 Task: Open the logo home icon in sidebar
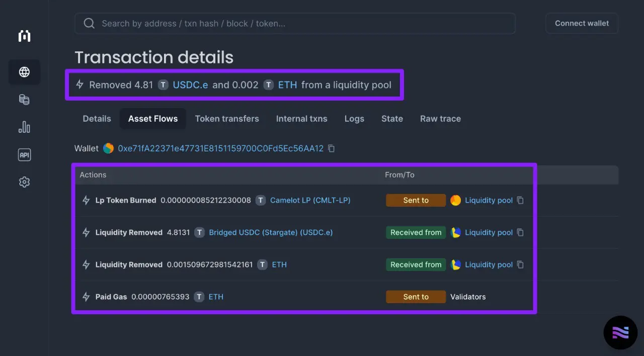(24, 36)
